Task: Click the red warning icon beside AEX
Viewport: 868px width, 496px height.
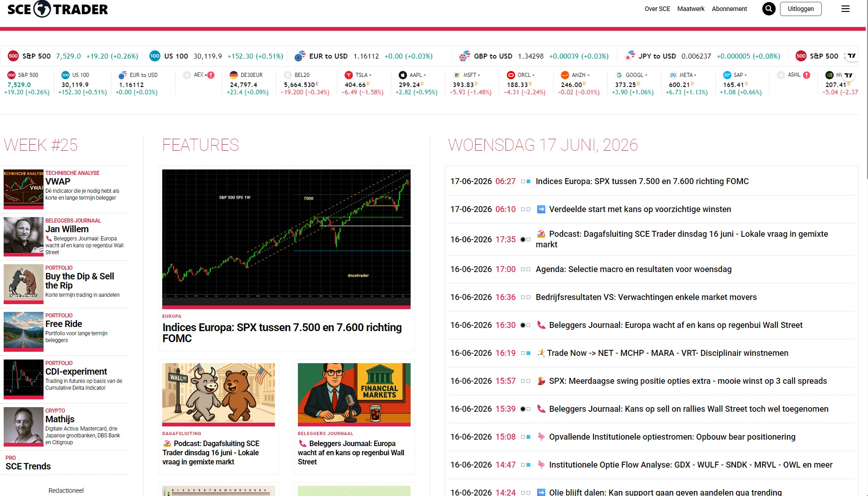Action: (211, 75)
